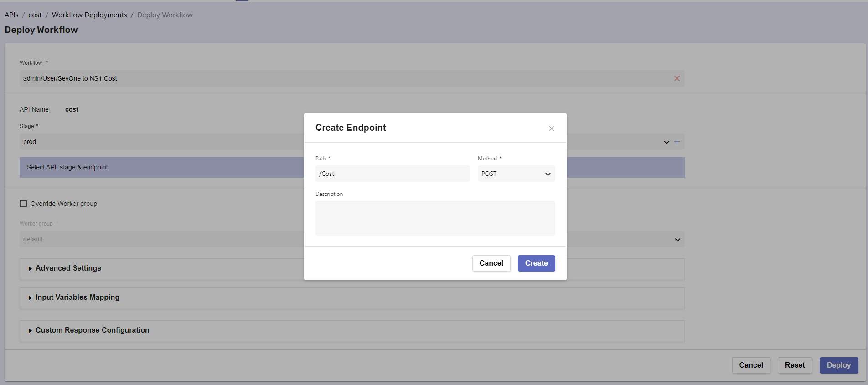The height and width of the screenshot is (385, 868).
Task: Open the Stage dropdown chevron
Action: coord(666,142)
